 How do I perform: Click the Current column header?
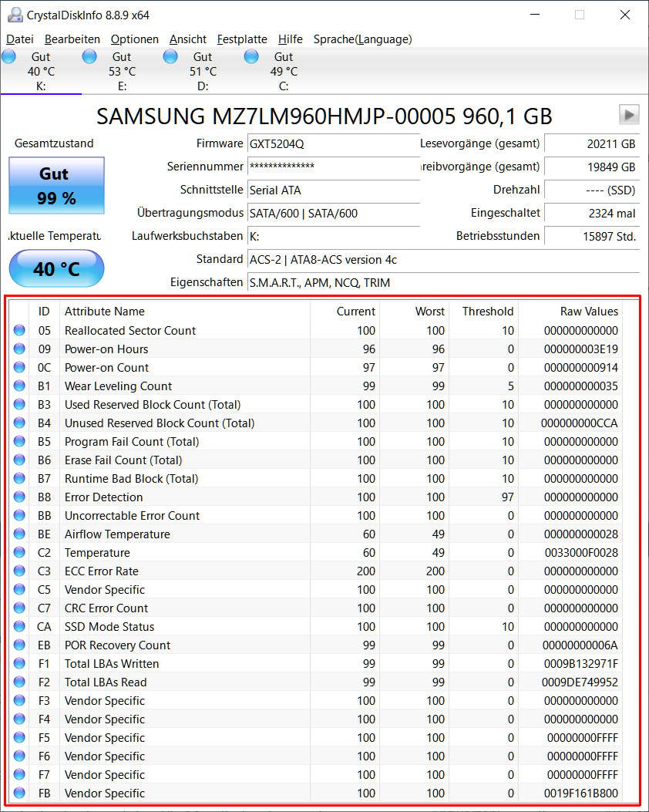click(x=345, y=312)
